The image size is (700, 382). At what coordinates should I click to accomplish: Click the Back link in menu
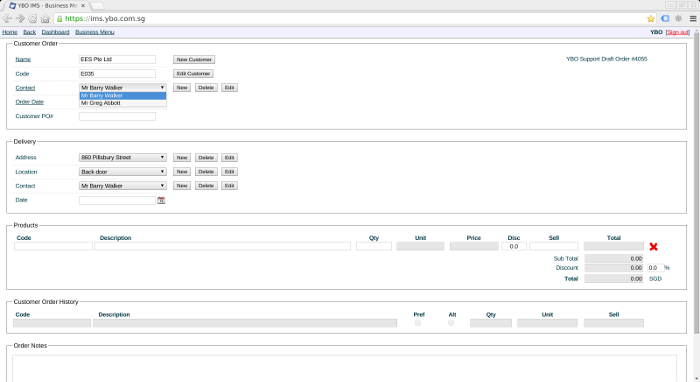(29, 32)
